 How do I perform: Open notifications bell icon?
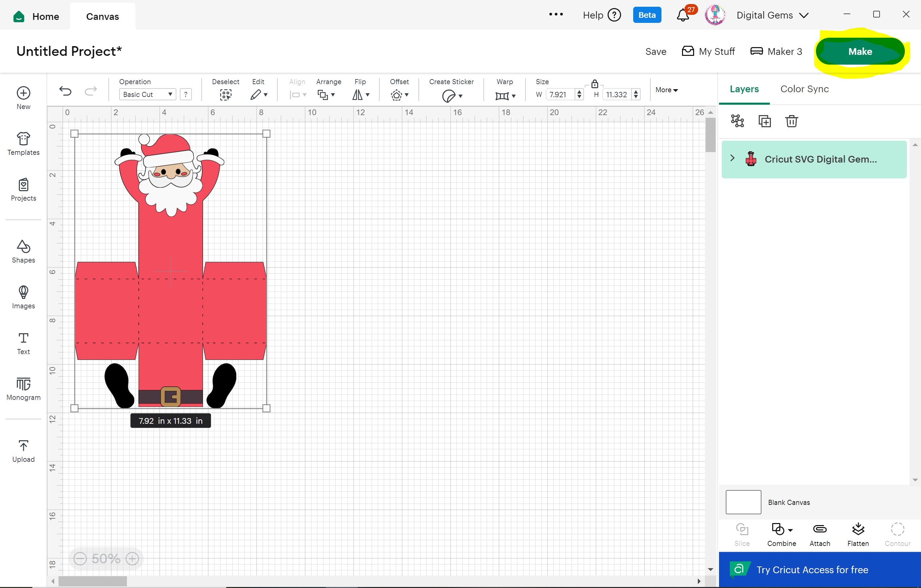point(683,15)
